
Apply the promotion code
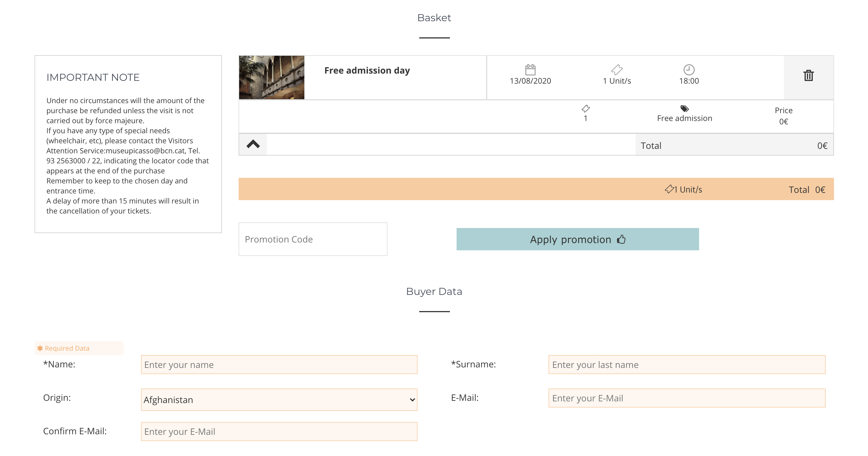pyautogui.click(x=578, y=239)
